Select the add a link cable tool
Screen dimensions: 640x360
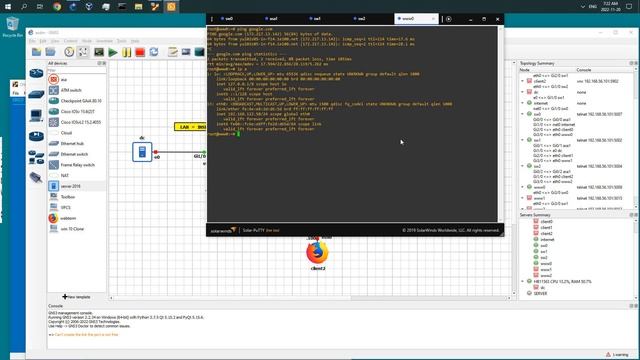[36, 178]
